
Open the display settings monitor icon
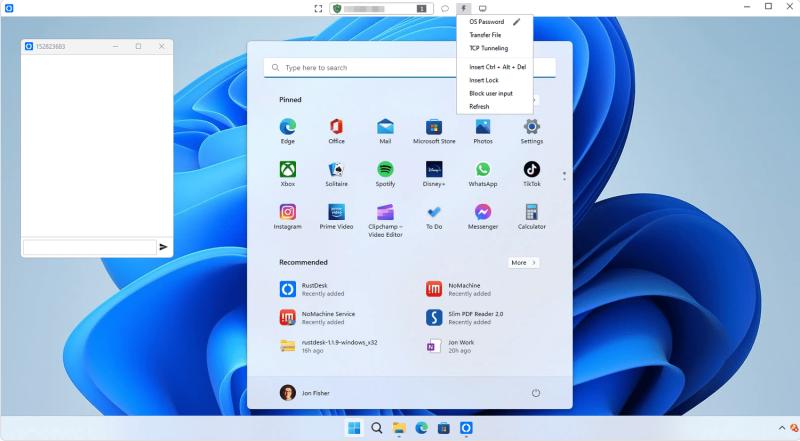coord(482,9)
